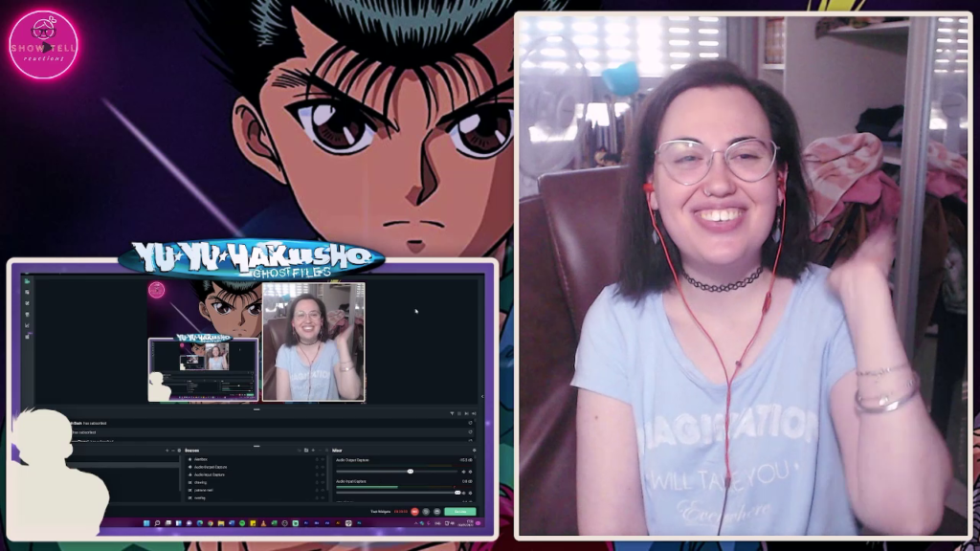Open the events filter funnel icon
The height and width of the screenshot is (551, 980).
pyautogui.click(x=452, y=413)
